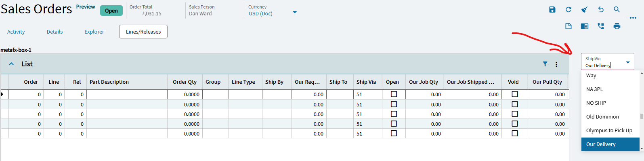Open the Currency USD dropdown arrow
644x161 pixels.
[295, 13]
